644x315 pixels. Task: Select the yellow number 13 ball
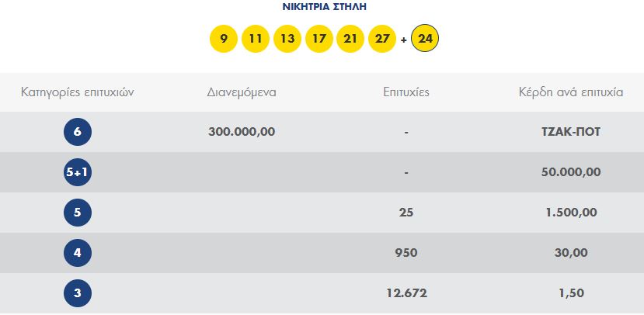click(287, 39)
